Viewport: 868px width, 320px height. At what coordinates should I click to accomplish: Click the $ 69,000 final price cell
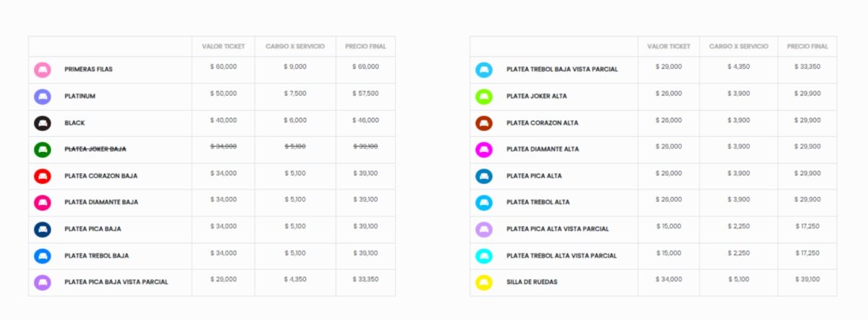pos(365,67)
